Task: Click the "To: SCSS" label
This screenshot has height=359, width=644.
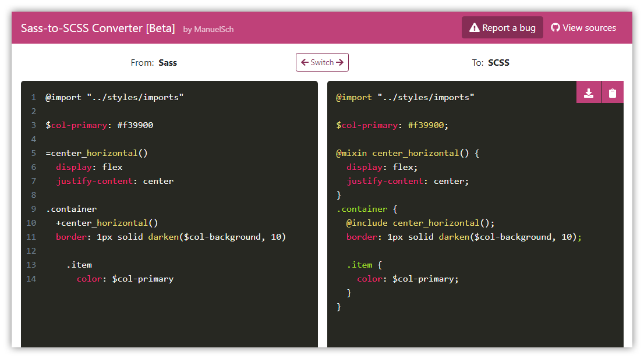Action: (x=490, y=63)
